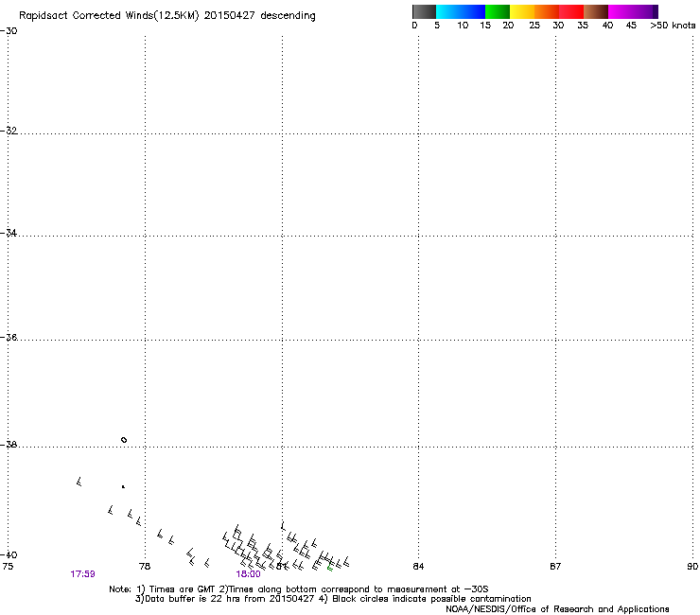
Task: Click the plot title 'Rapidsact Corrected Winds(12.5KM)'
Action: (x=109, y=16)
